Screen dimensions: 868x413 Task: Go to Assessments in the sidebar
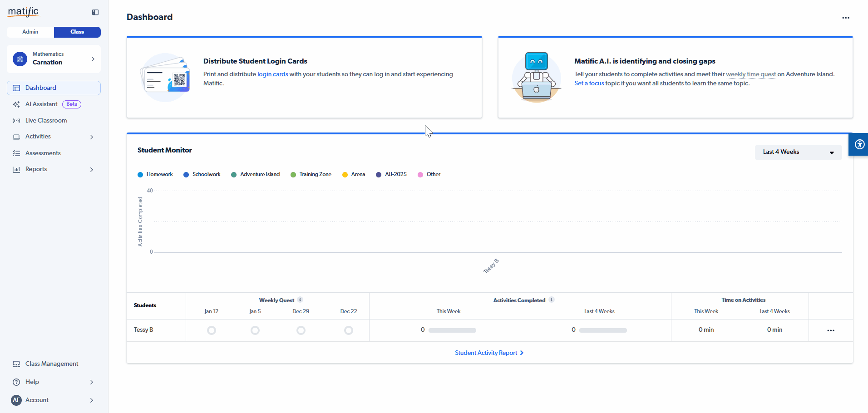click(43, 153)
